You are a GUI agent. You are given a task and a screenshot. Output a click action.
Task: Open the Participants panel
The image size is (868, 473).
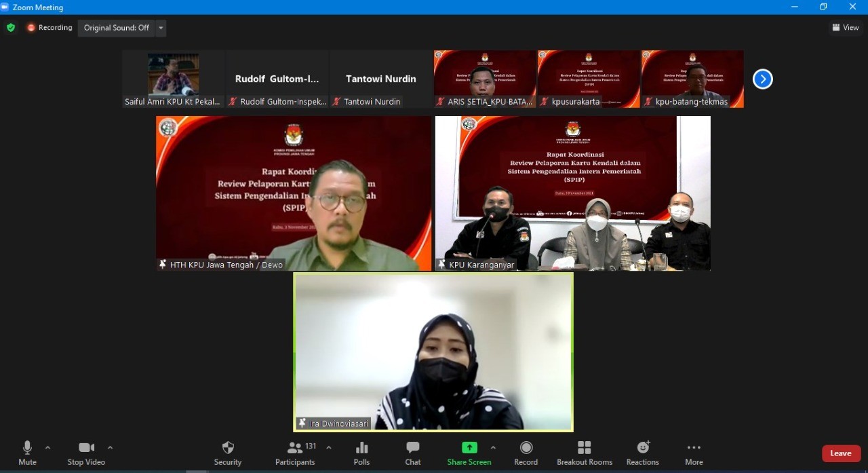coord(295,453)
